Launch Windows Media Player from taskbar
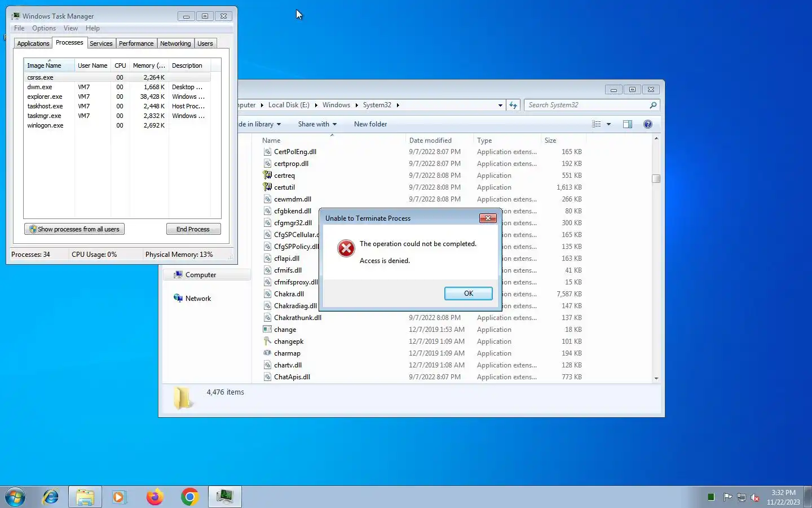This screenshot has height=508, width=812. [119, 497]
